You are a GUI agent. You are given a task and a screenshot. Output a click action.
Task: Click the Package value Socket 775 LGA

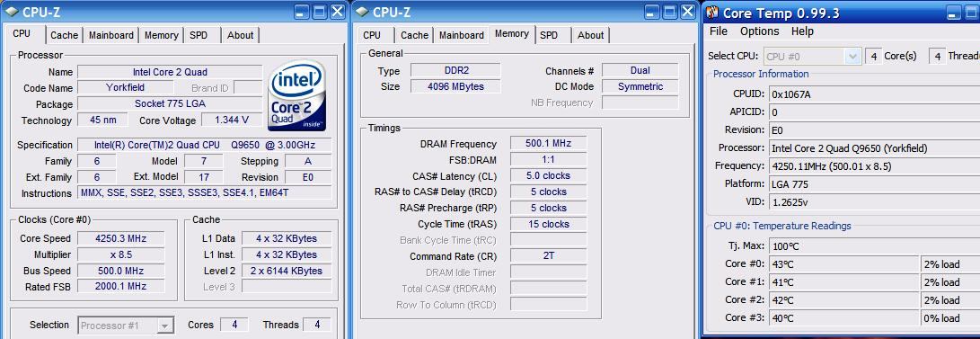(170, 103)
